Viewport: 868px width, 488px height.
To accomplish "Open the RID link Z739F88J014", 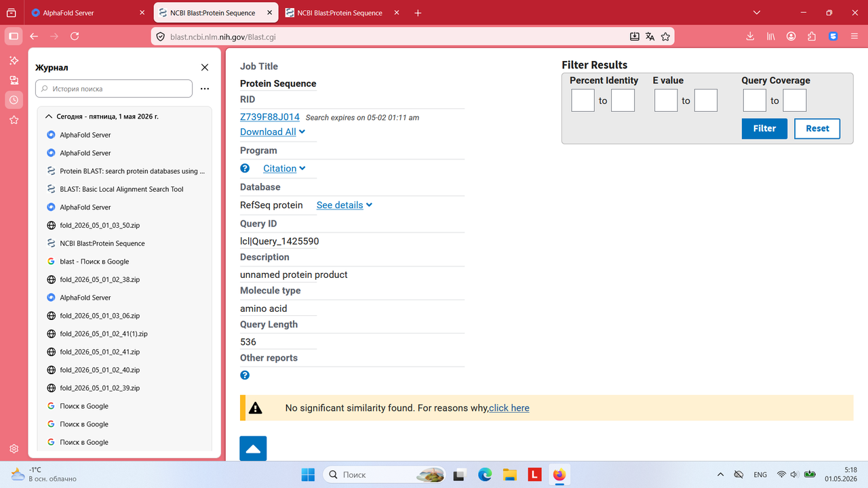I will pos(270,117).
